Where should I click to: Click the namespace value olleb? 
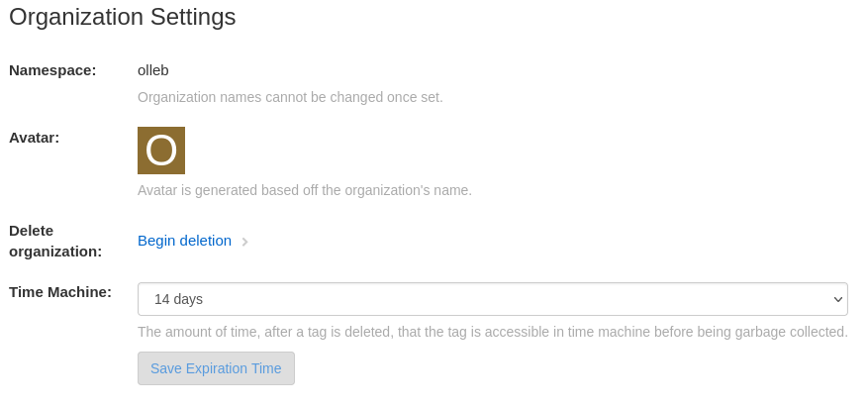click(x=153, y=70)
